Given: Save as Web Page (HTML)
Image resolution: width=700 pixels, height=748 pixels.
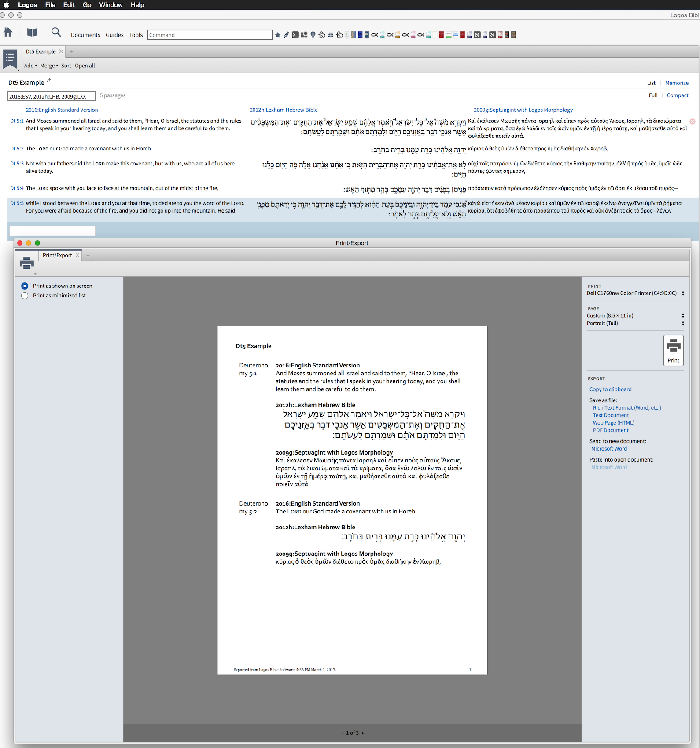Looking at the screenshot, I should 613,423.
